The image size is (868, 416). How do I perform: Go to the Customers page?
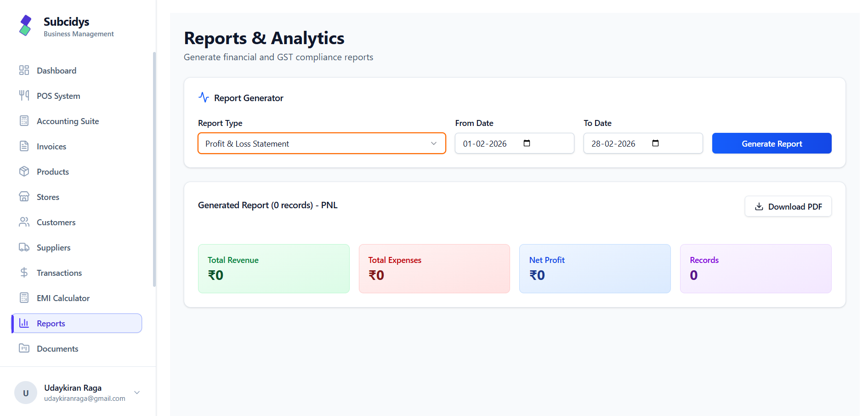coord(77,222)
